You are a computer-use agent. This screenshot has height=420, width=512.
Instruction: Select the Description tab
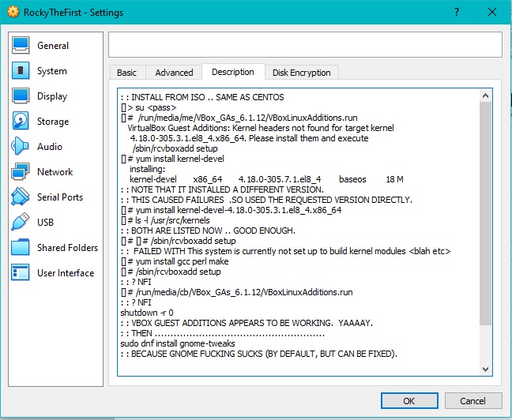[233, 72]
